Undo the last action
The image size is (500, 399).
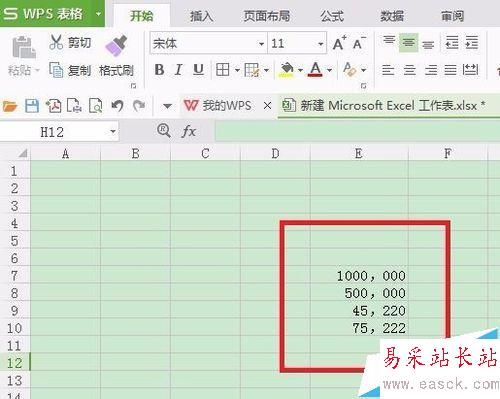117,106
